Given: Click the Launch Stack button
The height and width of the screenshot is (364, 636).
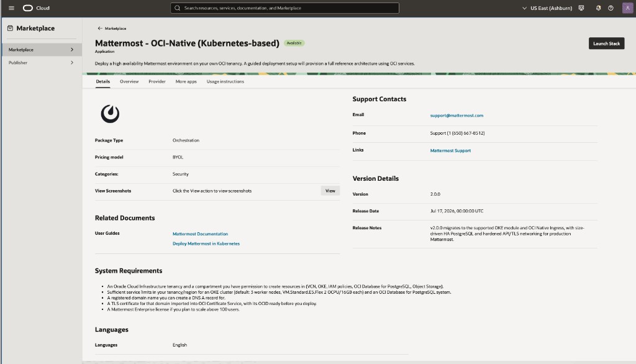Looking at the screenshot, I should pos(606,43).
